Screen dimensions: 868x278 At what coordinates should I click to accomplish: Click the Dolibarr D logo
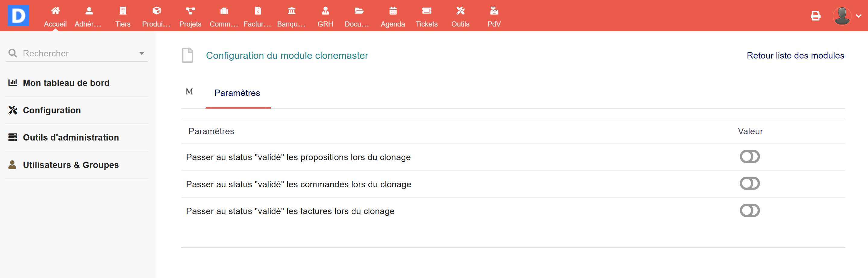click(18, 15)
